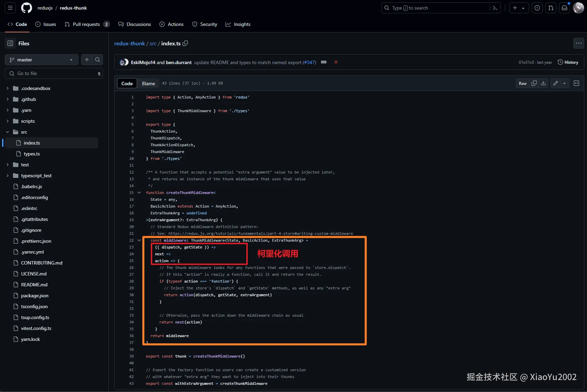Open the master branch selector

coord(42,60)
